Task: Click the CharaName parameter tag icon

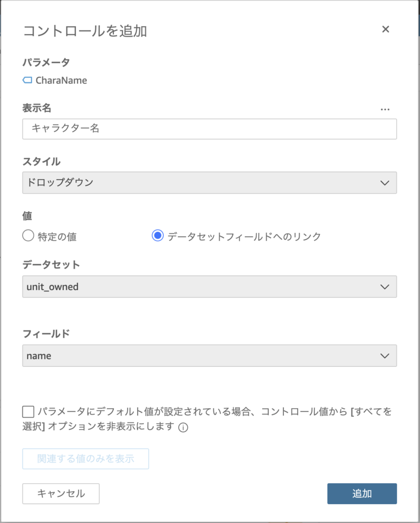Action: (28, 80)
